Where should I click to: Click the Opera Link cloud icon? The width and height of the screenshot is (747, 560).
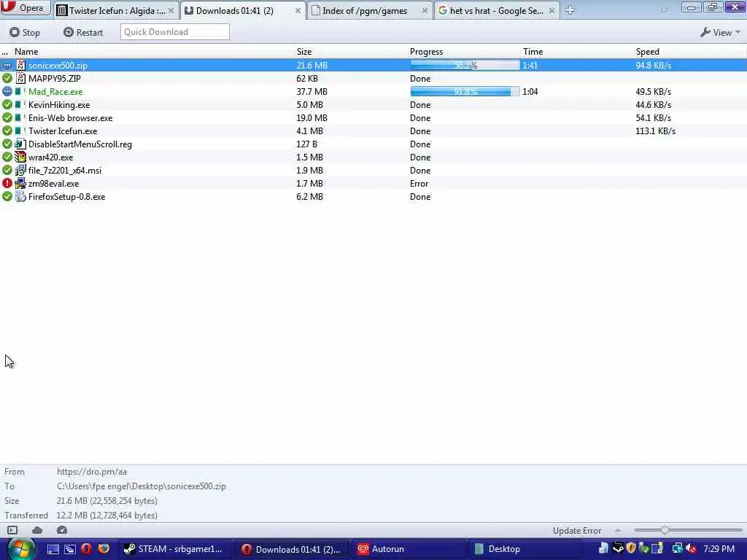[x=37, y=530]
